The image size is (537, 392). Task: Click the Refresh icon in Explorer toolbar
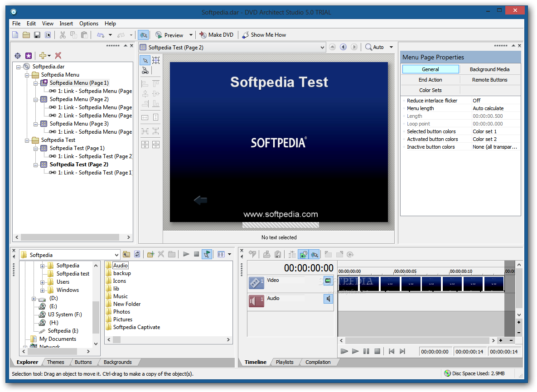(x=137, y=254)
